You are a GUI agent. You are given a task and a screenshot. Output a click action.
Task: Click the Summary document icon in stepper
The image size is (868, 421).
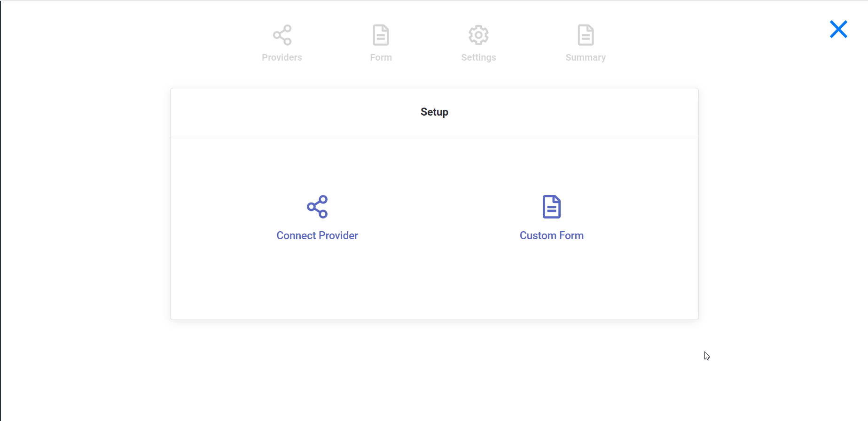[586, 35]
